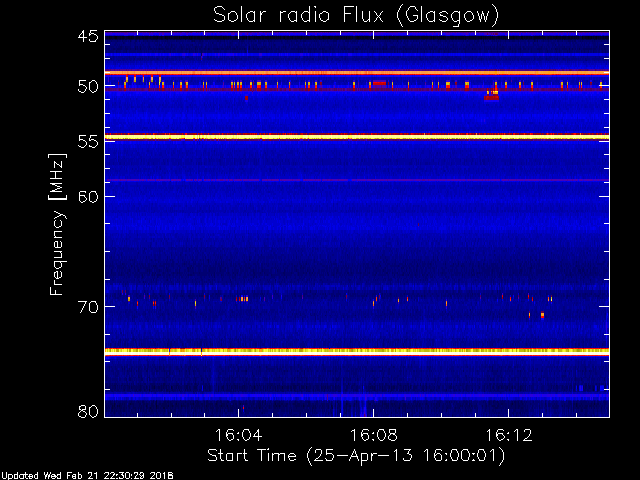Click the bright yellow band near 74 MHz

pos(357,351)
